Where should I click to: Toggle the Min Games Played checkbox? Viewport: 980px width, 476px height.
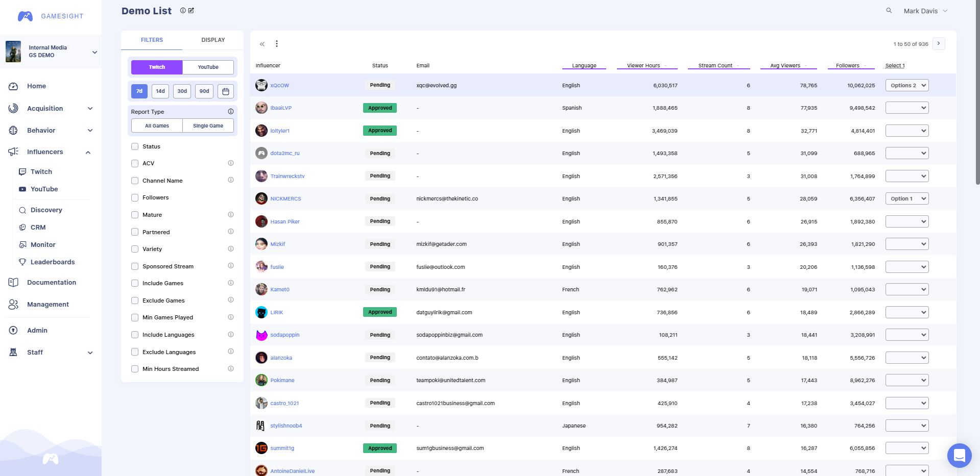(x=135, y=317)
